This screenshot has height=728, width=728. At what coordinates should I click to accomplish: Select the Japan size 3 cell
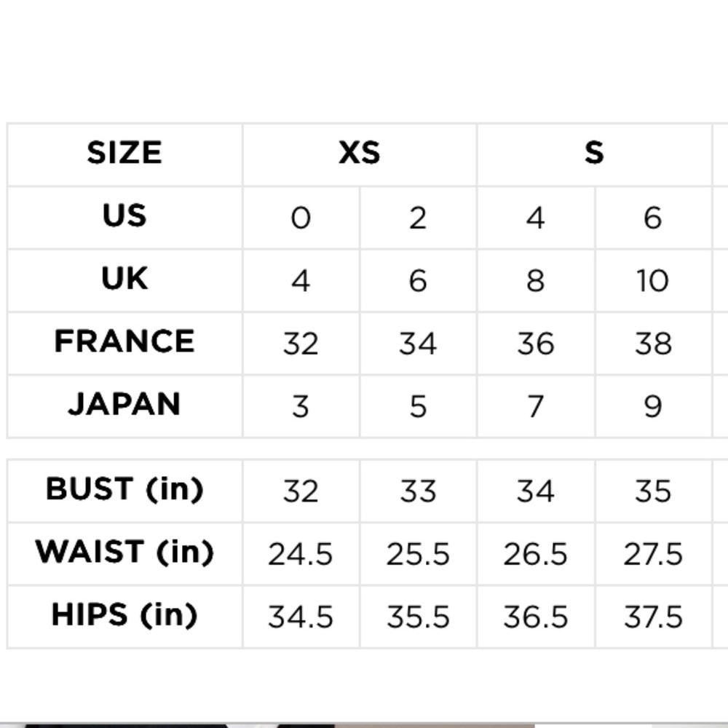(x=301, y=406)
